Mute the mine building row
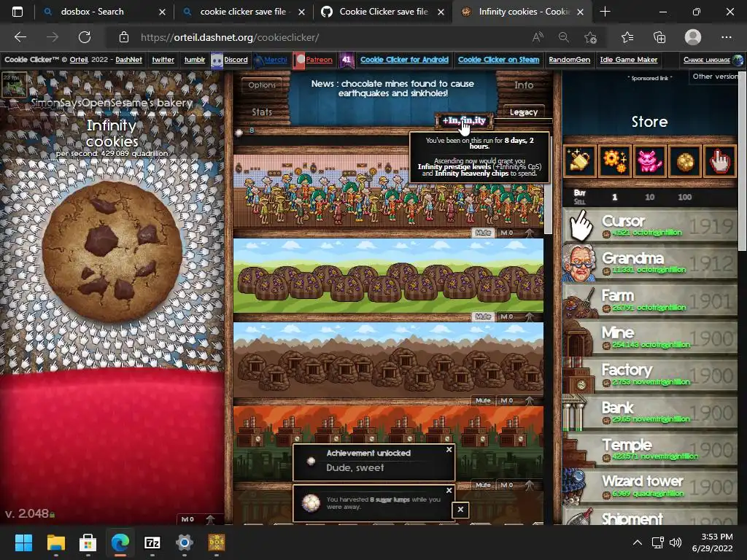Viewport: 747px width, 560px height. click(483, 400)
